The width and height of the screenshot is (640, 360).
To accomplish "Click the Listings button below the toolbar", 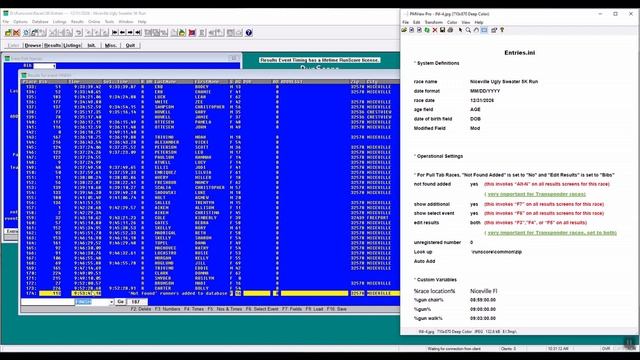I will [72, 45].
